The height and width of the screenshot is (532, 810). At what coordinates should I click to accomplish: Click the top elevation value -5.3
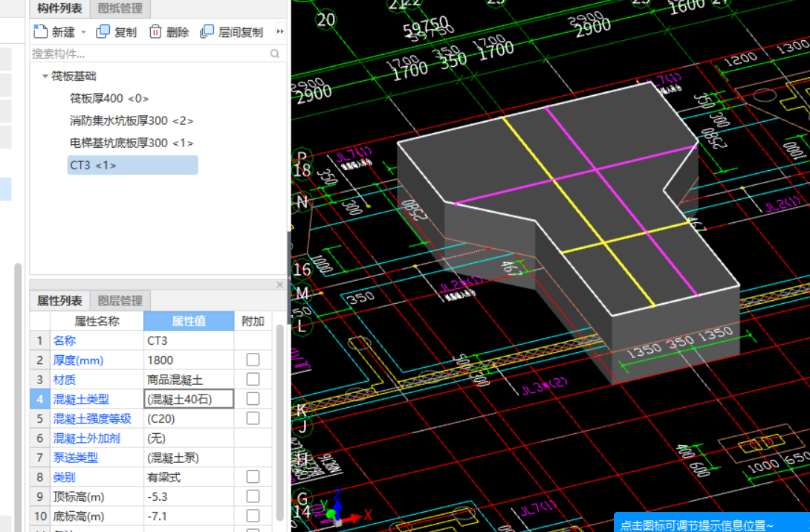pos(189,496)
